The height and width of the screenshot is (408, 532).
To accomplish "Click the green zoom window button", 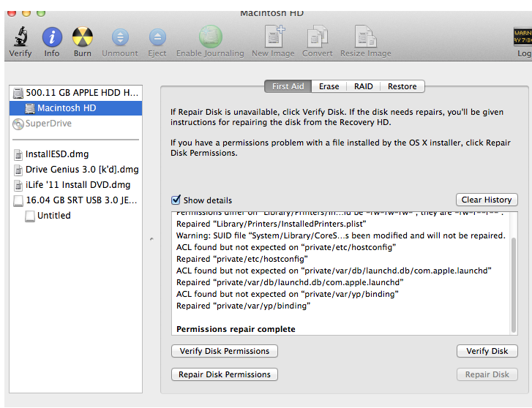I will coord(41,13).
